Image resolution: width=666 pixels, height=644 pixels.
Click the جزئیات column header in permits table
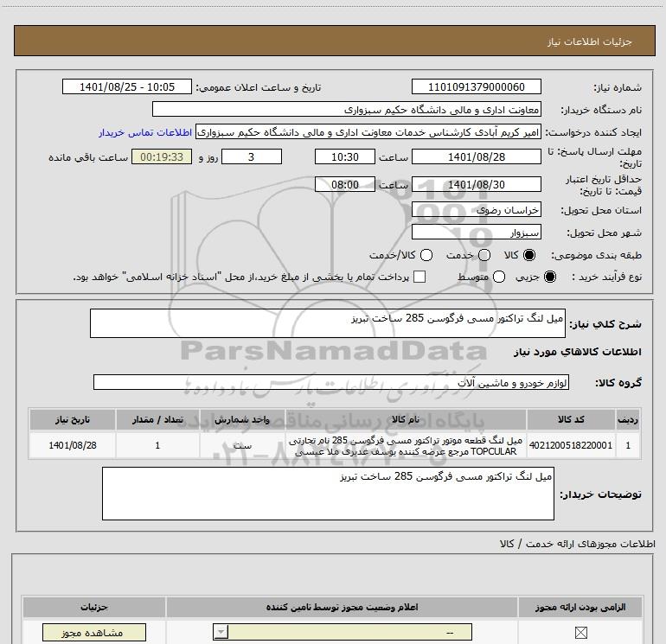[94, 608]
